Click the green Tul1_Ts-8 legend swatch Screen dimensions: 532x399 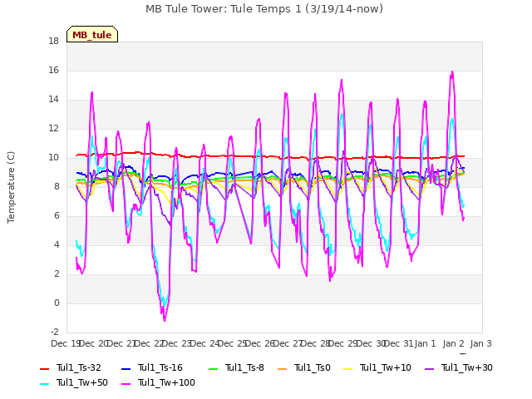click(x=214, y=368)
